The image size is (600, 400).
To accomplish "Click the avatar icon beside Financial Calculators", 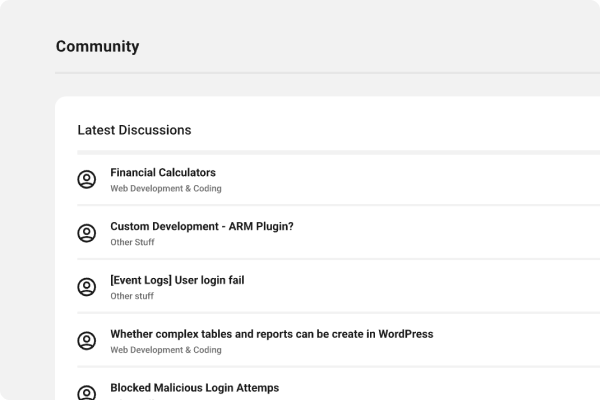I will [87, 179].
